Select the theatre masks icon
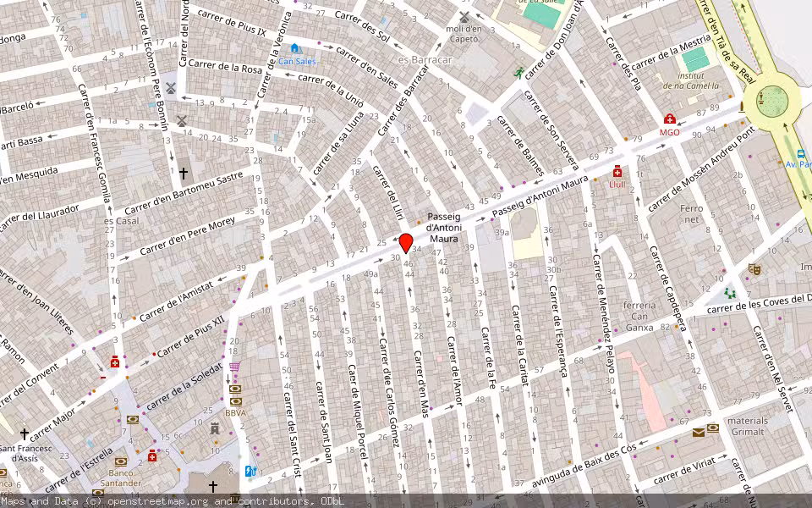 (x=754, y=269)
